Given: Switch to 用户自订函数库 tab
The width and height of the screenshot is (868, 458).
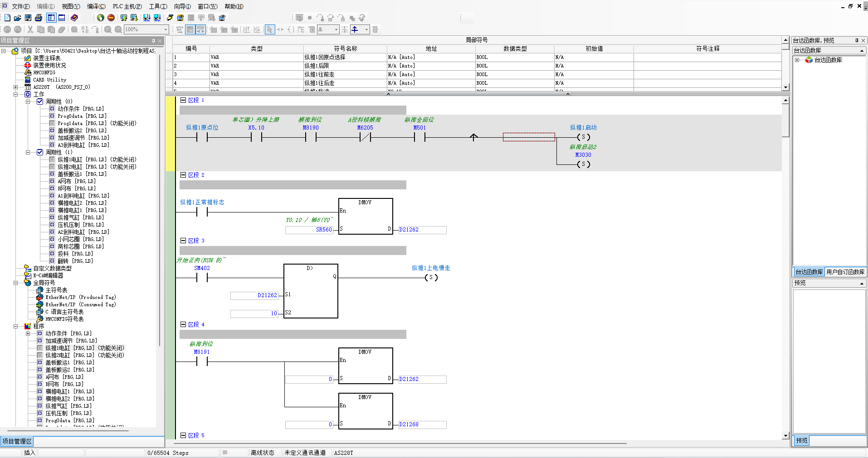Looking at the screenshot, I should tap(845, 272).
